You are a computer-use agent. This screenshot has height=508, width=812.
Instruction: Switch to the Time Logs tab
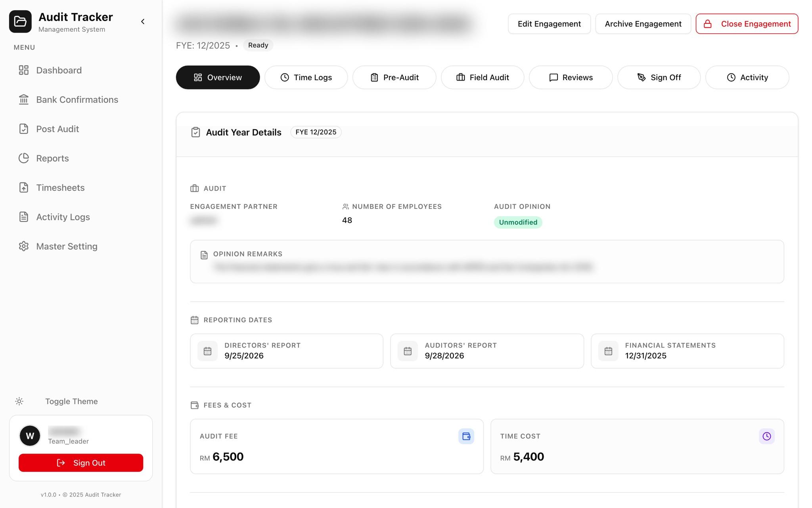[306, 77]
